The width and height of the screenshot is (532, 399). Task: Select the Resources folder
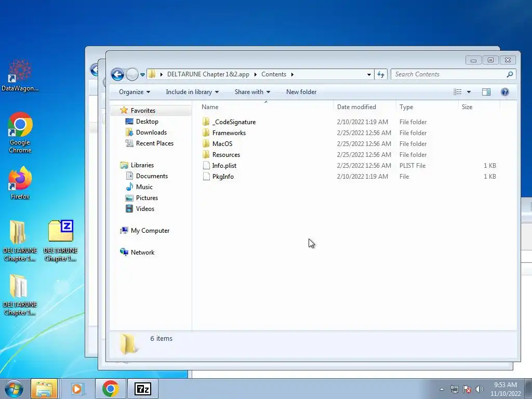click(x=226, y=155)
